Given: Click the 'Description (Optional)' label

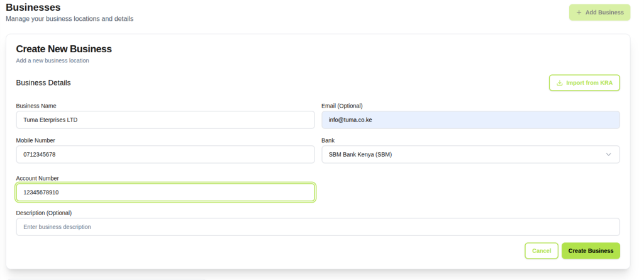Looking at the screenshot, I should point(43,213).
